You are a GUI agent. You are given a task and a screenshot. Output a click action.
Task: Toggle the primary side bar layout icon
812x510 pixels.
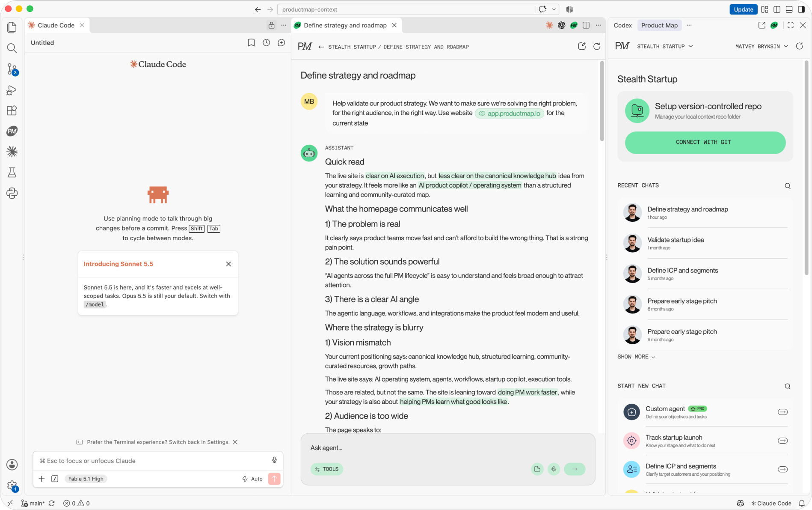coord(777,9)
